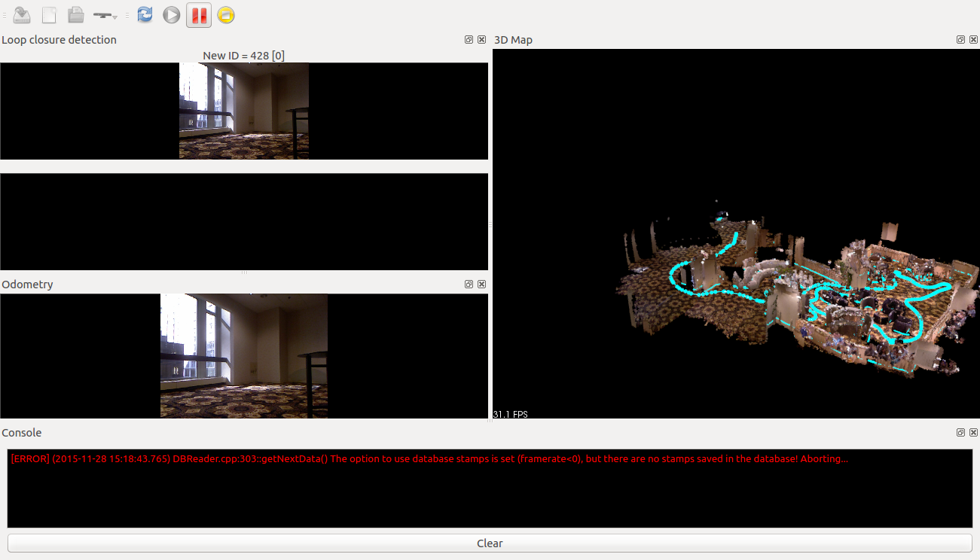Close the Odometry panel
Viewport: 980px width, 560px height.
pos(481,285)
